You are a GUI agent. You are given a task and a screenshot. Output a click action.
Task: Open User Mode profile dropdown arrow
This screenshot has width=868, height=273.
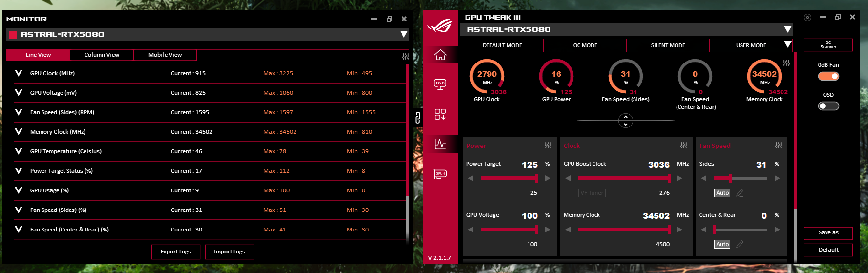(x=787, y=44)
